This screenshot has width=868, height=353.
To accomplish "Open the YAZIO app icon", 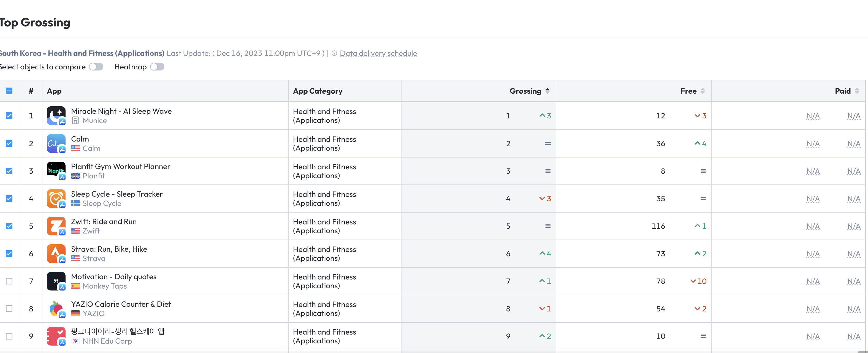I will [x=56, y=309].
